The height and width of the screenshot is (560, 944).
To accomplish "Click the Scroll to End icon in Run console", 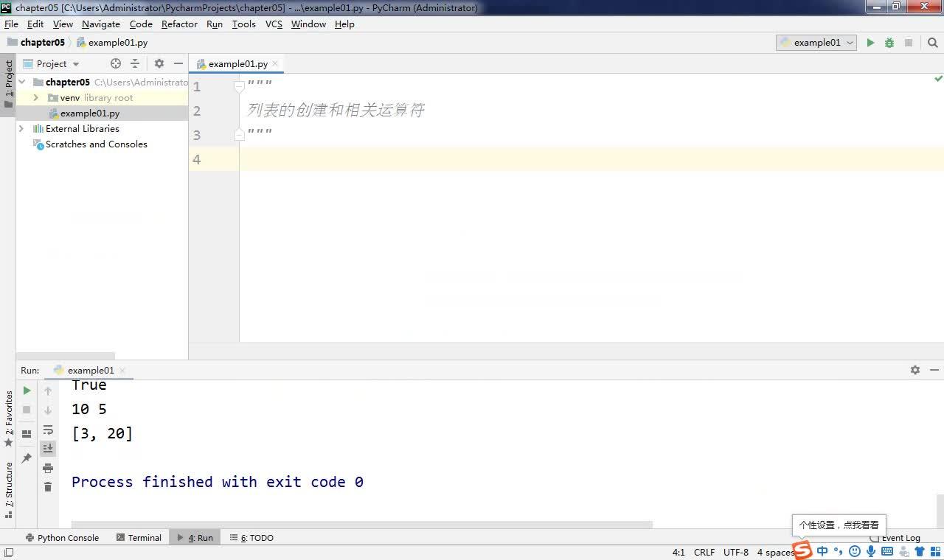I will [x=48, y=447].
